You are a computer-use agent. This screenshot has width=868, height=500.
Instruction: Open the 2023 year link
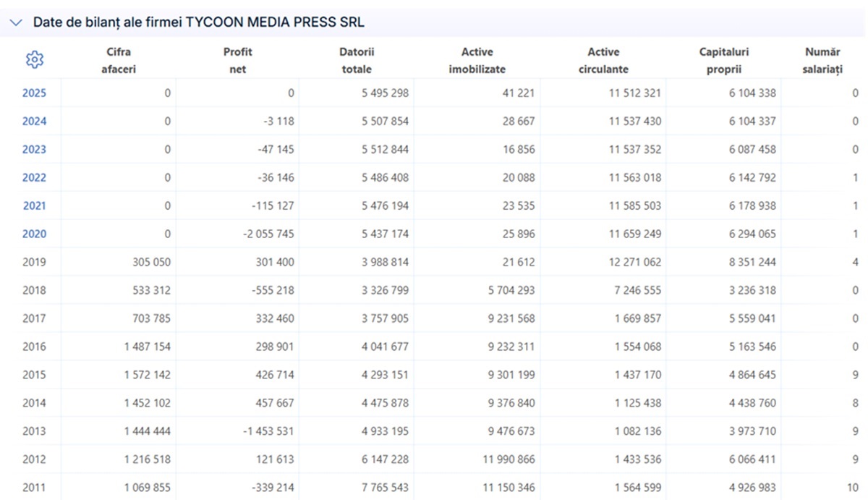click(34, 149)
